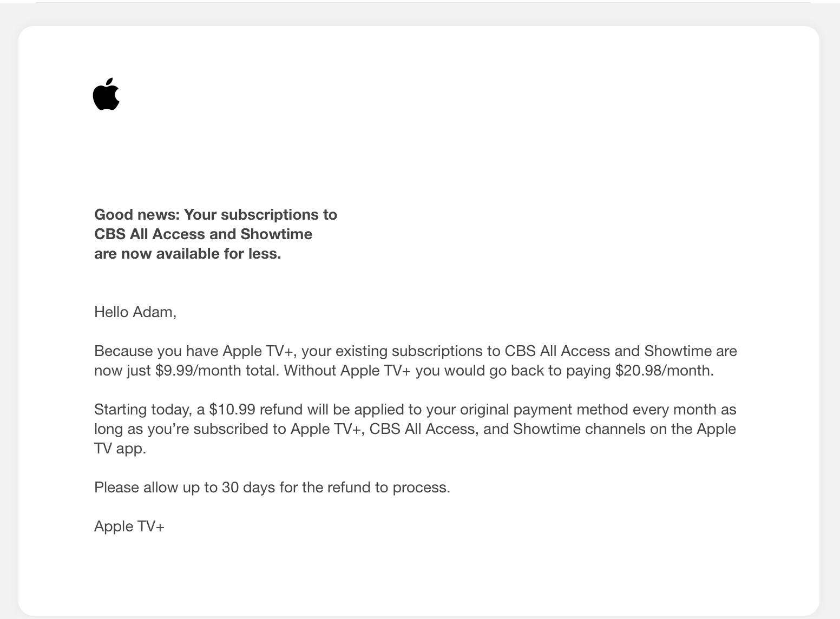Click 'Showtime channels on the Apple' text

(625, 429)
